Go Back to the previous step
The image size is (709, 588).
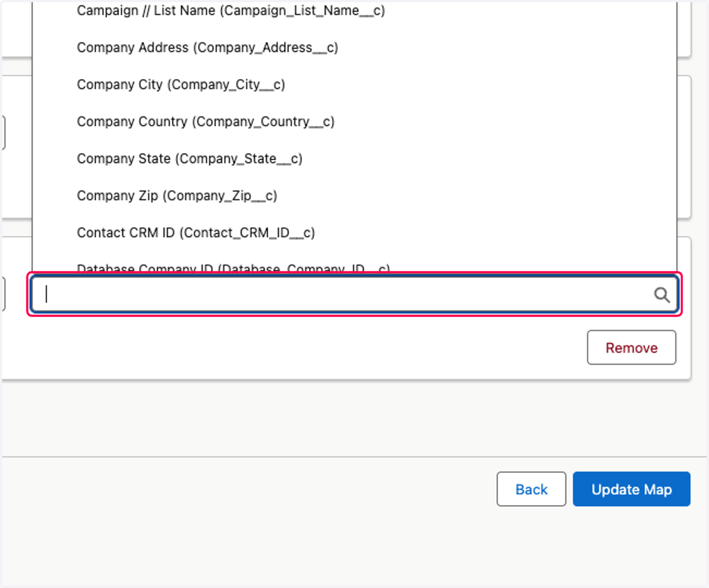(531, 489)
